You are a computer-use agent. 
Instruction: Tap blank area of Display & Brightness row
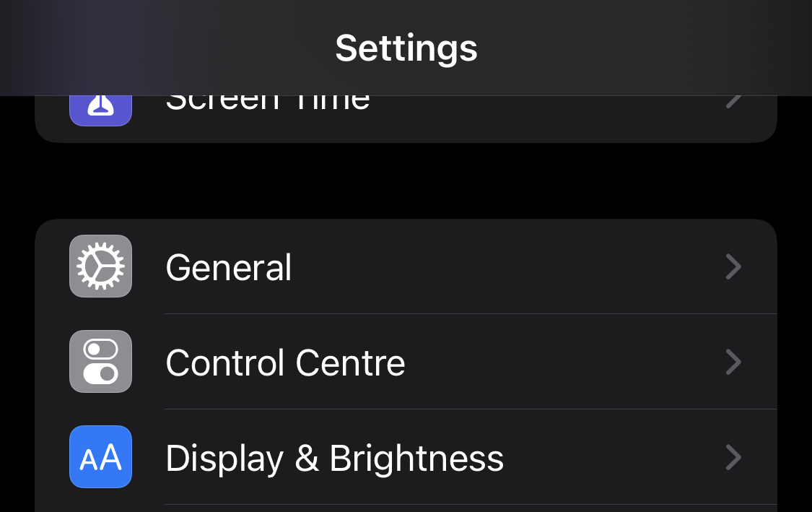tap(614, 457)
